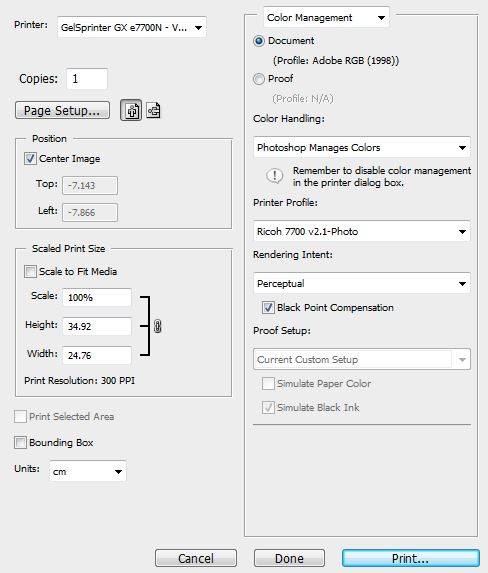Click the Width value field

tap(97, 355)
